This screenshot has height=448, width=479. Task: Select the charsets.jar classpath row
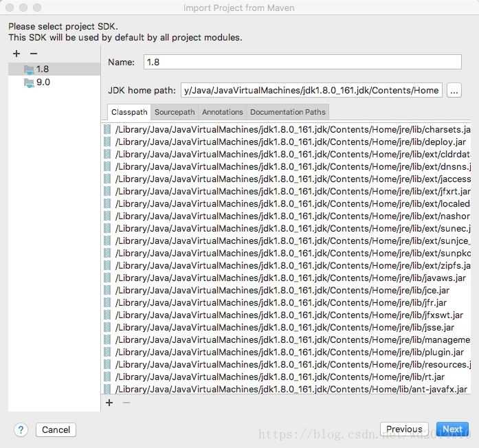click(286, 129)
